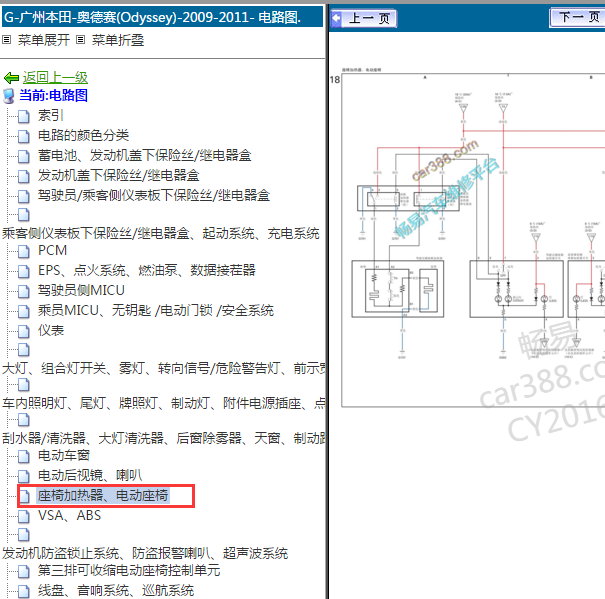This screenshot has width=605, height=599.
Task: Click the document icon beside 发动机盖下保险丝/继电器盒
Action: [24, 176]
